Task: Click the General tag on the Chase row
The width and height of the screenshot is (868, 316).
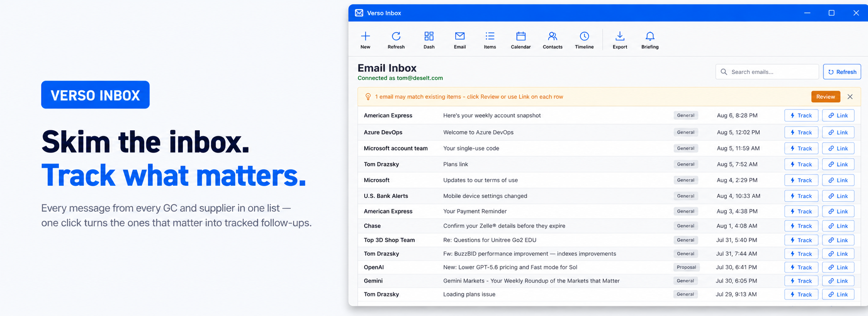Action: (x=685, y=226)
